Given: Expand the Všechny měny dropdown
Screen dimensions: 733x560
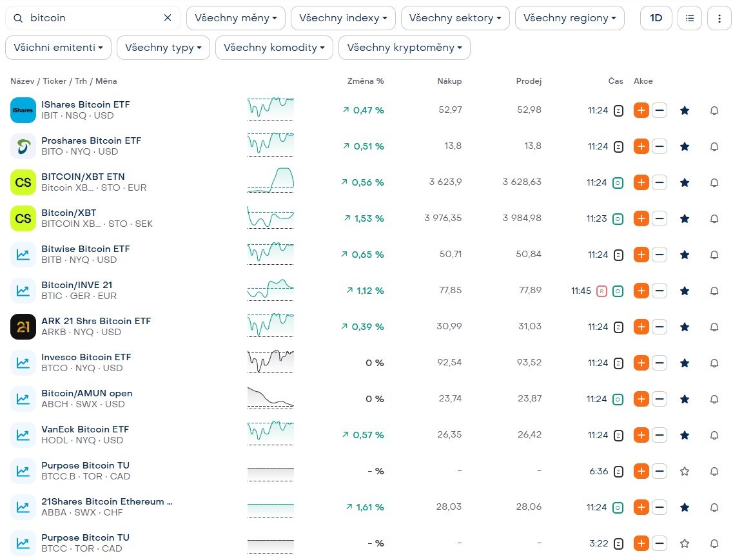Looking at the screenshot, I should [236, 18].
